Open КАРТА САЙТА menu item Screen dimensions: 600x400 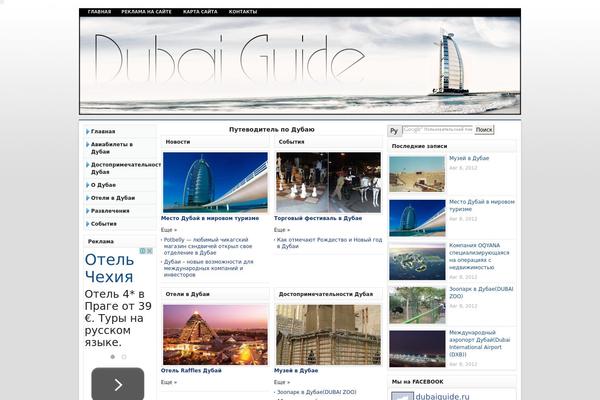[x=200, y=12]
